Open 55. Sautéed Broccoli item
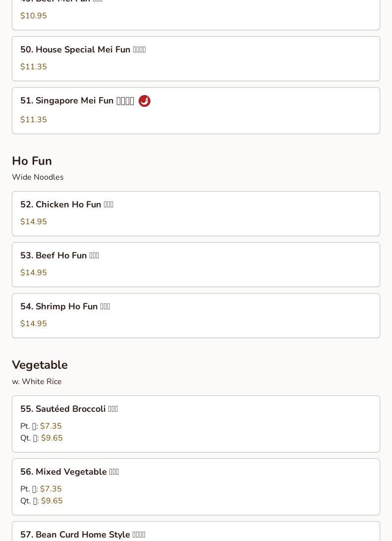The width and height of the screenshot is (392, 541). pyautogui.click(x=196, y=424)
